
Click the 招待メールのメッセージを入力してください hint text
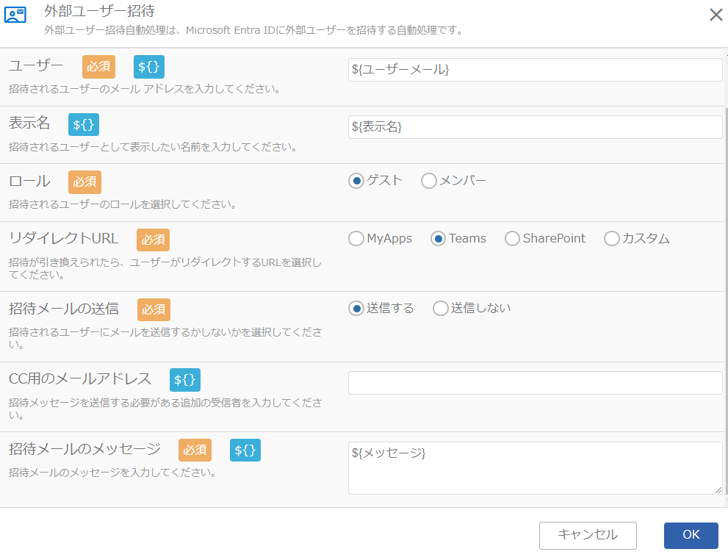point(113,473)
